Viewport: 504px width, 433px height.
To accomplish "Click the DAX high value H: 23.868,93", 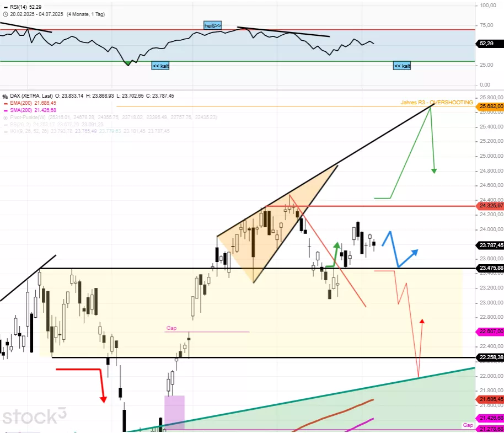I will tap(100, 96).
